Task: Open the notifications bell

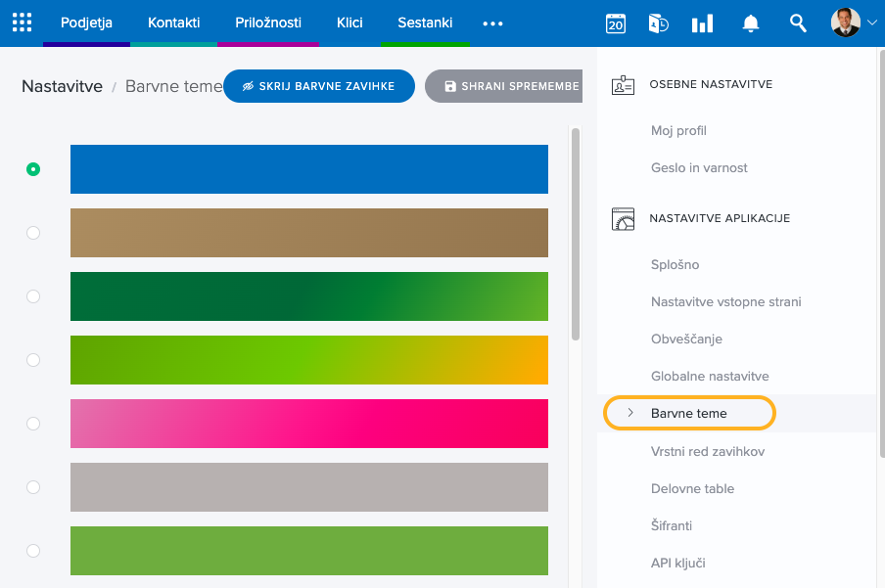Action: 751,23
